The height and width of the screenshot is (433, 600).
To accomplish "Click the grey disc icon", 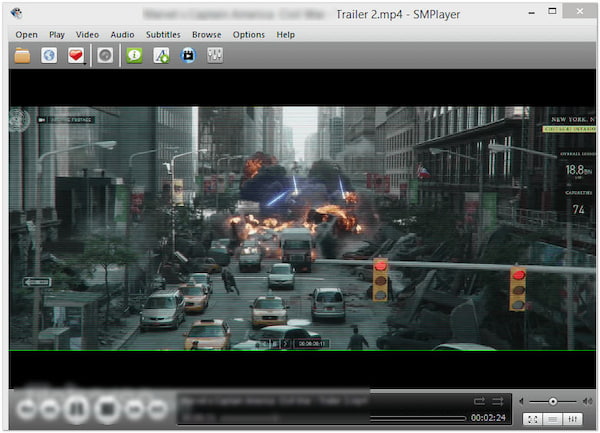I will [105, 55].
